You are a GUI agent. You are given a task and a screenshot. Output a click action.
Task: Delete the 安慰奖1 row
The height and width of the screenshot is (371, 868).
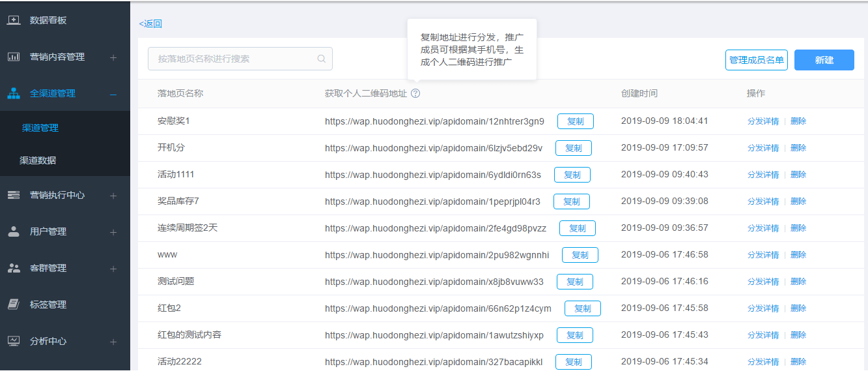coord(798,121)
